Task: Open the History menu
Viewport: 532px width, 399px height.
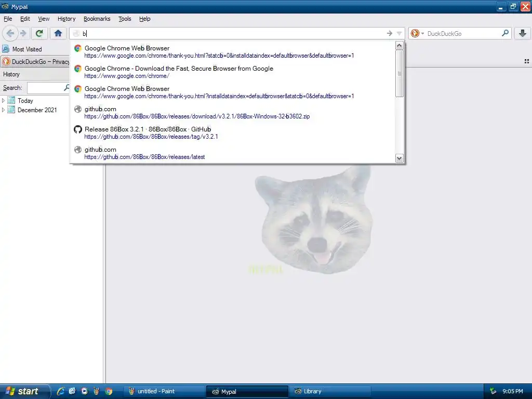Action: tap(66, 19)
